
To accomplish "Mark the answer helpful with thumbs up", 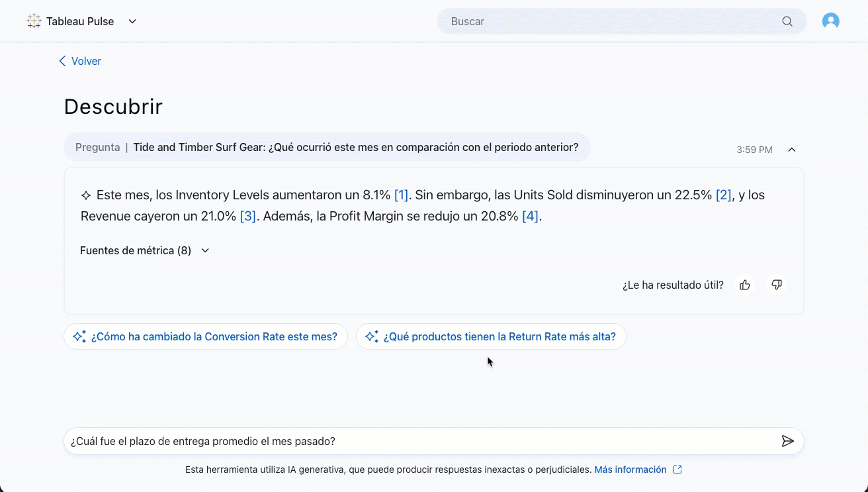I will [x=745, y=285].
